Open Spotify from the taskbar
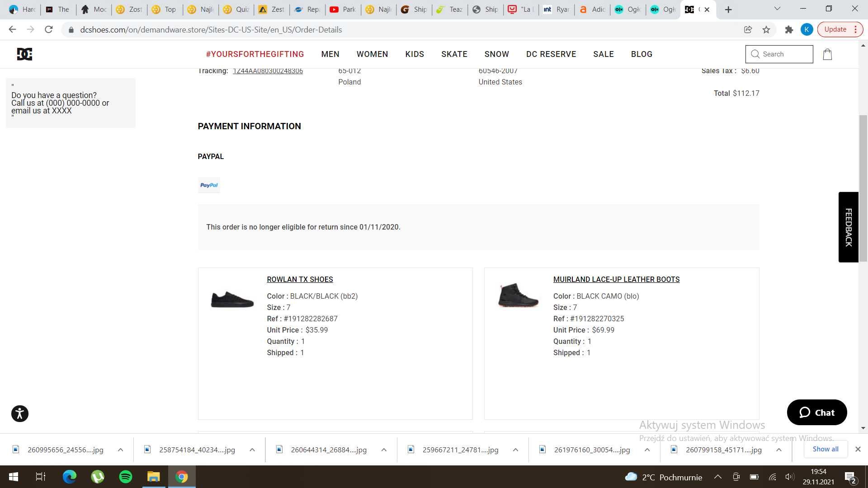868x488 pixels. [126, 477]
